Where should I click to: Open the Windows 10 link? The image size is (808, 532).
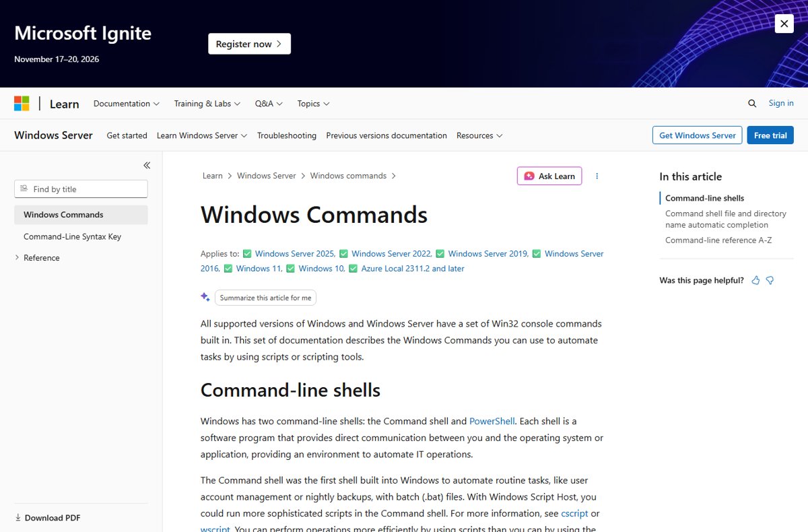[322, 269]
